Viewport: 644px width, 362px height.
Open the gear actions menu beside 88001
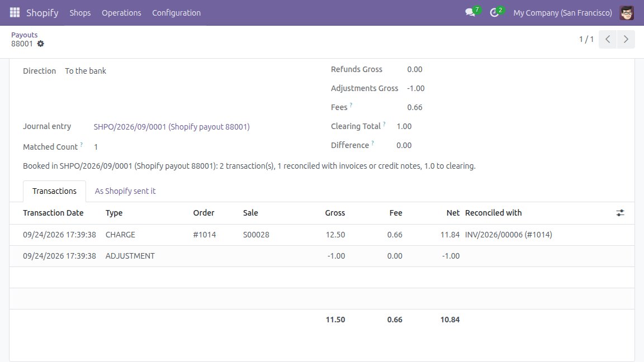40,44
